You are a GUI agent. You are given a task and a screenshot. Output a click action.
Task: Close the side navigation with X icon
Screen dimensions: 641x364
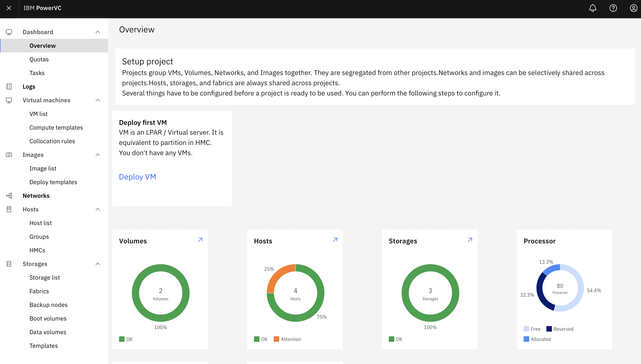pyautogui.click(x=9, y=8)
